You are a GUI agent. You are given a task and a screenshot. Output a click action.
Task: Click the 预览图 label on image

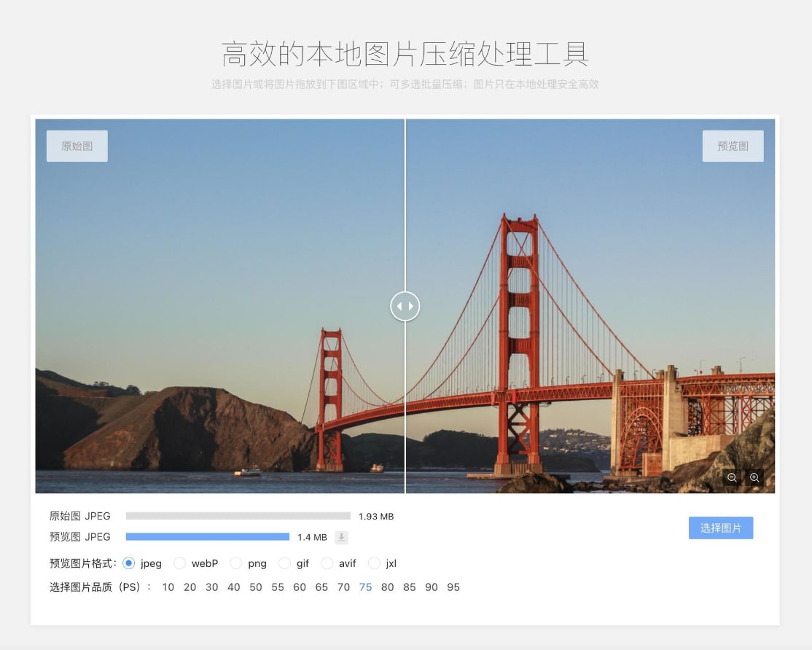733,146
